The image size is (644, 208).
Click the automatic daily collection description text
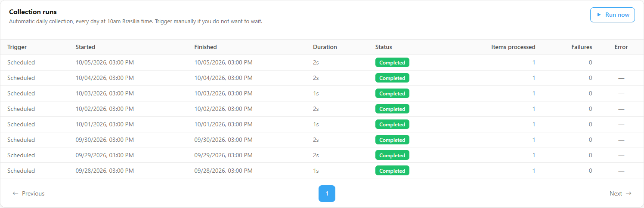click(136, 21)
